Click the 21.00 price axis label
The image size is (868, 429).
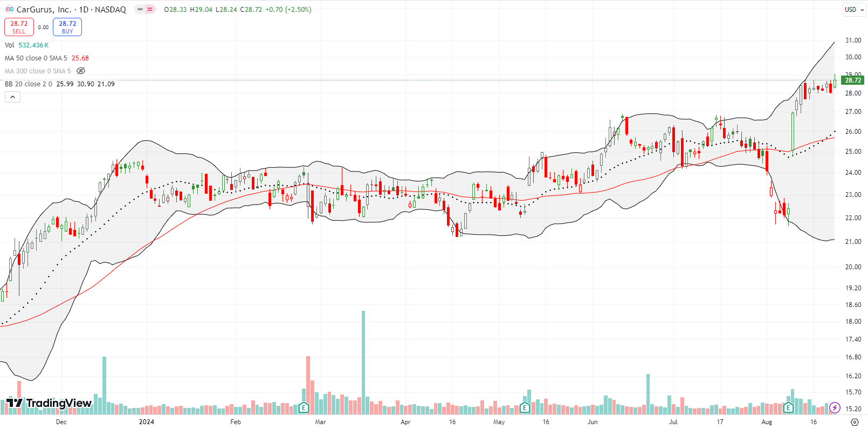tap(853, 242)
